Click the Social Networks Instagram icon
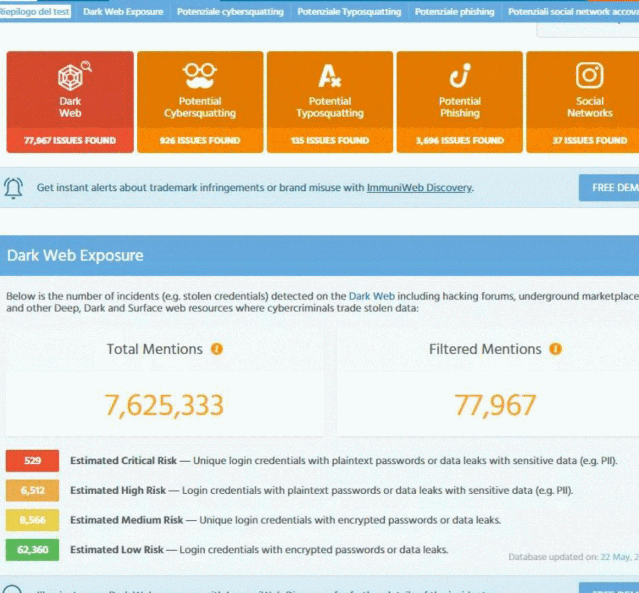The image size is (639, 593). coord(589,75)
